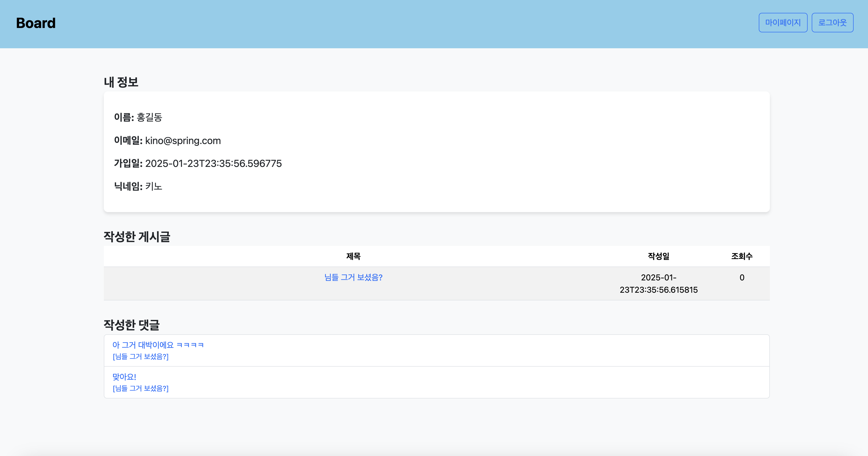
Task: Open comment 아 그거 대박이에요 ㅋㅋㅋㅋ
Action: click(x=158, y=345)
